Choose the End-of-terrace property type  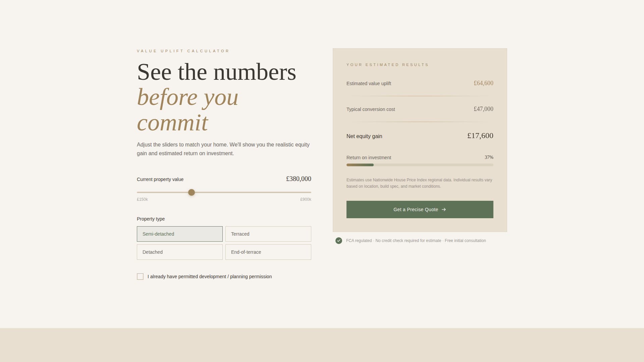[x=268, y=252]
